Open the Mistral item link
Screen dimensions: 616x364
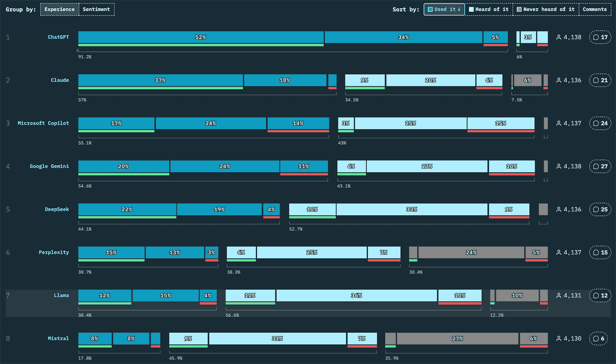pos(59,339)
